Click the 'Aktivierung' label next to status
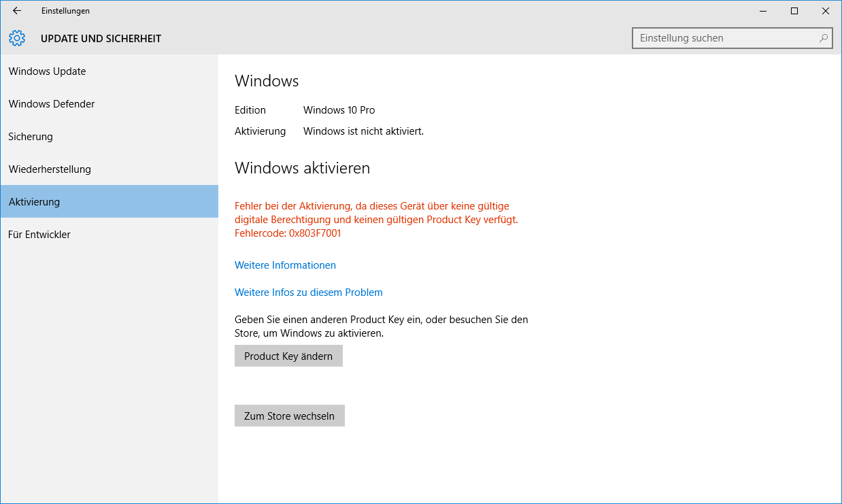The image size is (842, 504). 260,131
